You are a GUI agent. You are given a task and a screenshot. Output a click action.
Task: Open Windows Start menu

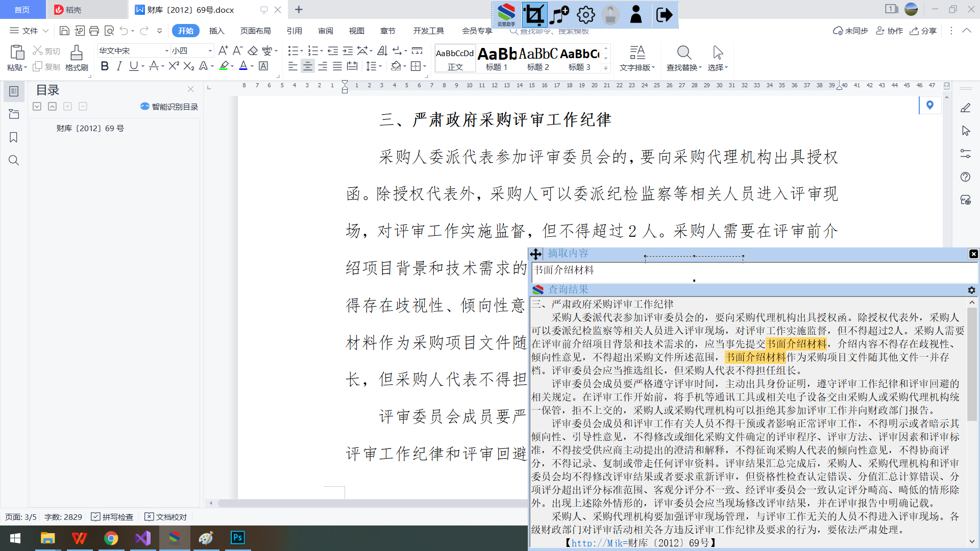tap(15, 538)
